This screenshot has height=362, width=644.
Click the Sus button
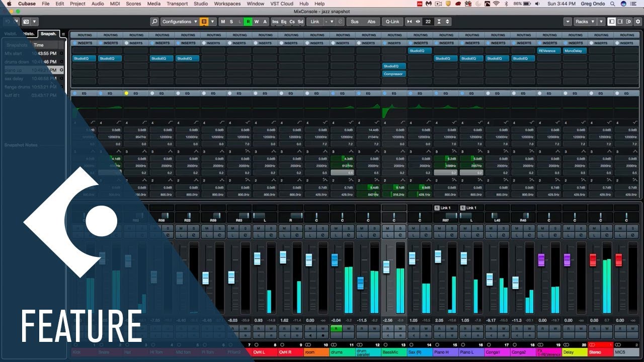pos(355,22)
